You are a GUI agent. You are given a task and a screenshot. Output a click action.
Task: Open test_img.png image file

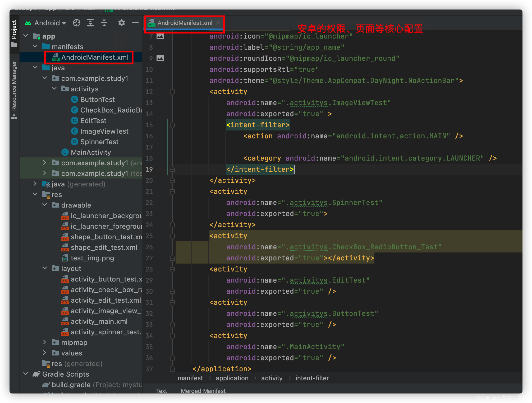[x=88, y=258]
